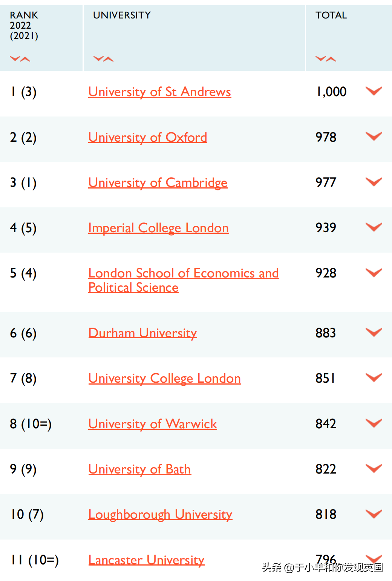Click the UNIVERSITY column header
This screenshot has height=581, width=392.
tap(121, 15)
